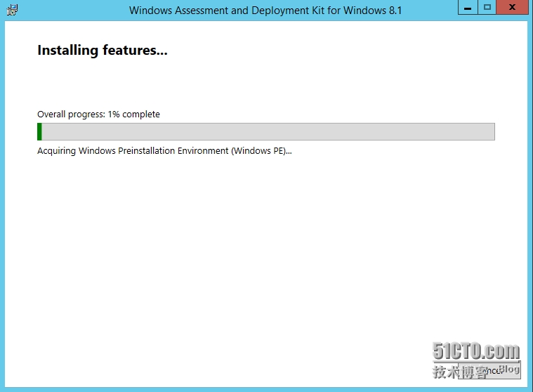Close the Windows ADK installer window

512,8
